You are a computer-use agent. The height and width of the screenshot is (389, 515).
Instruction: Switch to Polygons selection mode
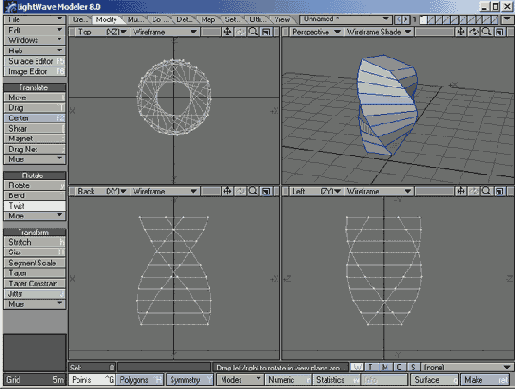click(x=139, y=380)
